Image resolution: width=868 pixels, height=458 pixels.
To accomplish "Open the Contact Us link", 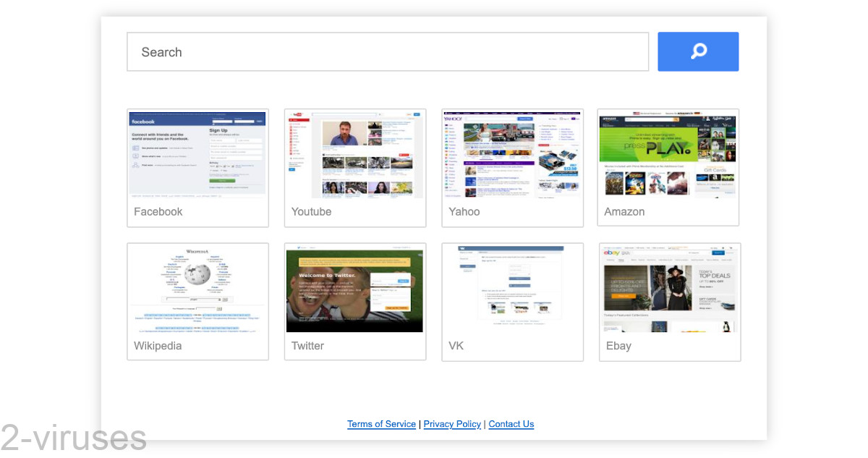I will pyautogui.click(x=511, y=424).
